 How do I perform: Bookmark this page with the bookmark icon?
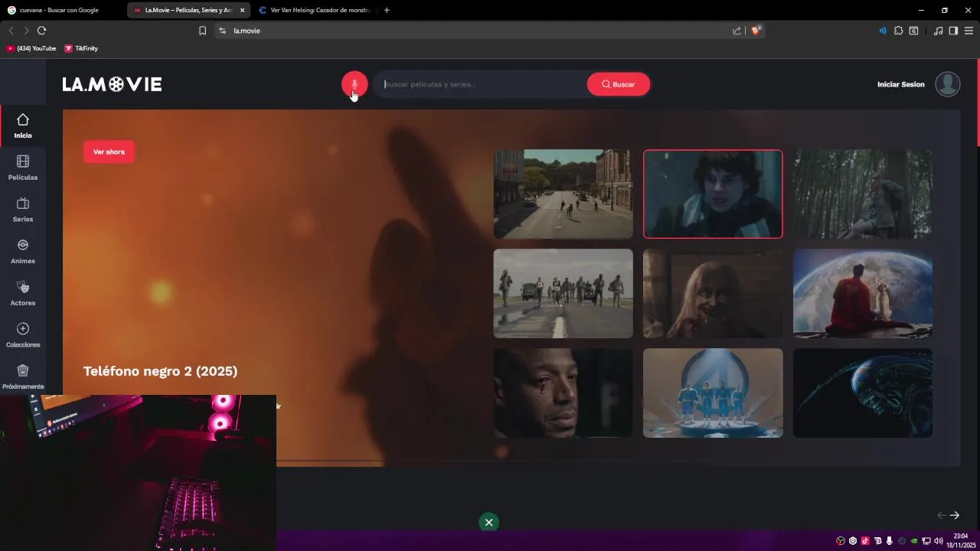click(x=202, y=31)
